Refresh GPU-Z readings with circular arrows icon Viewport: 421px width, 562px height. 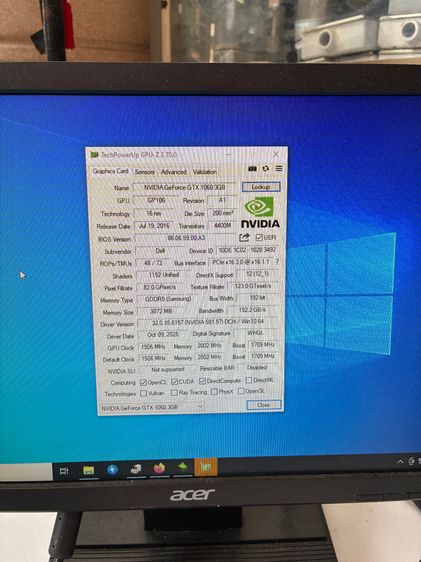point(265,168)
